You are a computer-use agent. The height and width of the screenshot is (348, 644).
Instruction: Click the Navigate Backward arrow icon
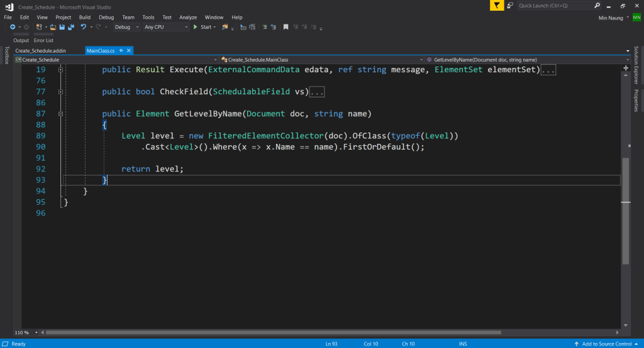coord(12,27)
